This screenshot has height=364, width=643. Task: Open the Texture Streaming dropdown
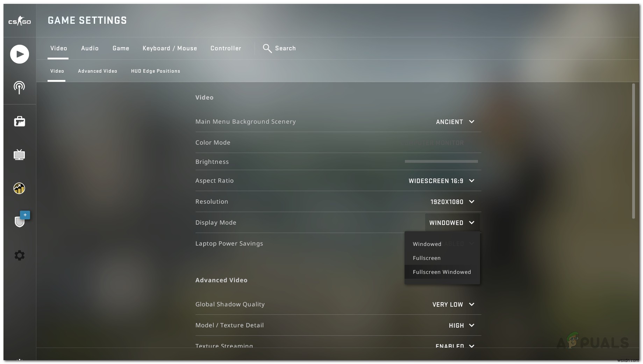click(x=455, y=346)
